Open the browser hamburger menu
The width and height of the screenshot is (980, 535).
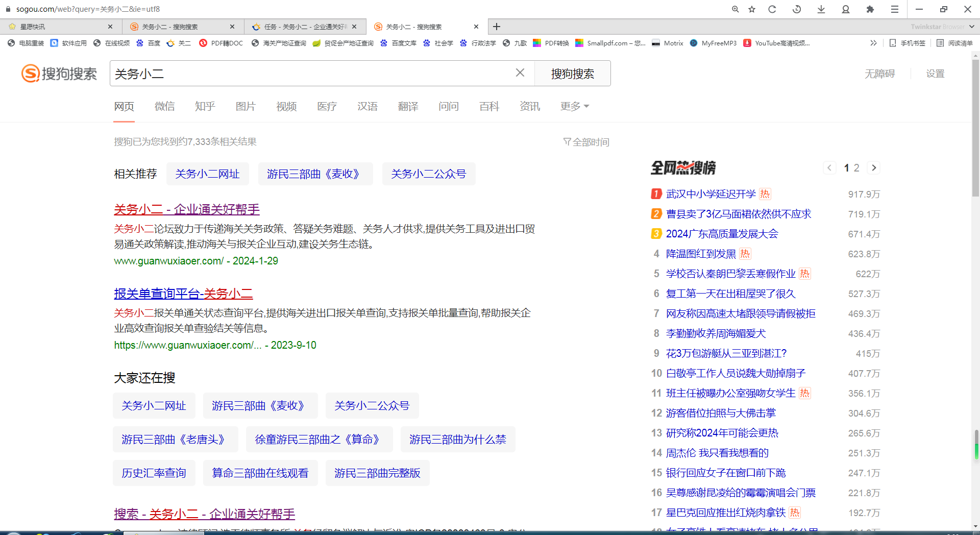895,9
